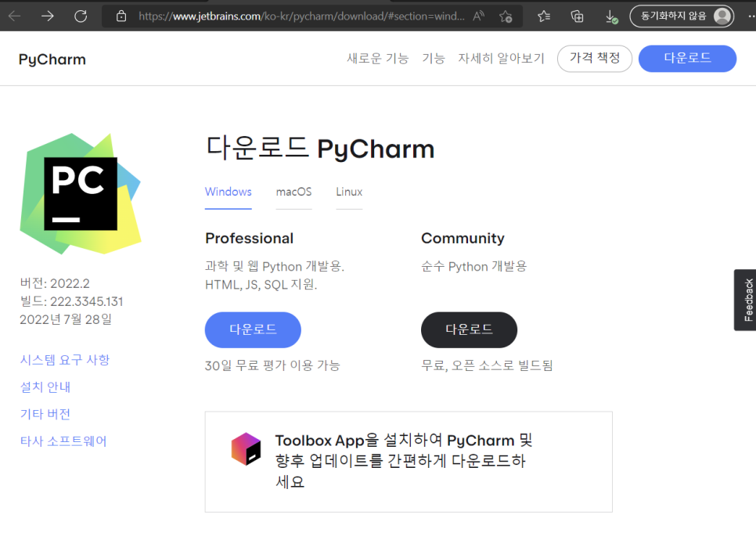Open the favorites list icon
The image size is (756, 554).
tap(544, 16)
